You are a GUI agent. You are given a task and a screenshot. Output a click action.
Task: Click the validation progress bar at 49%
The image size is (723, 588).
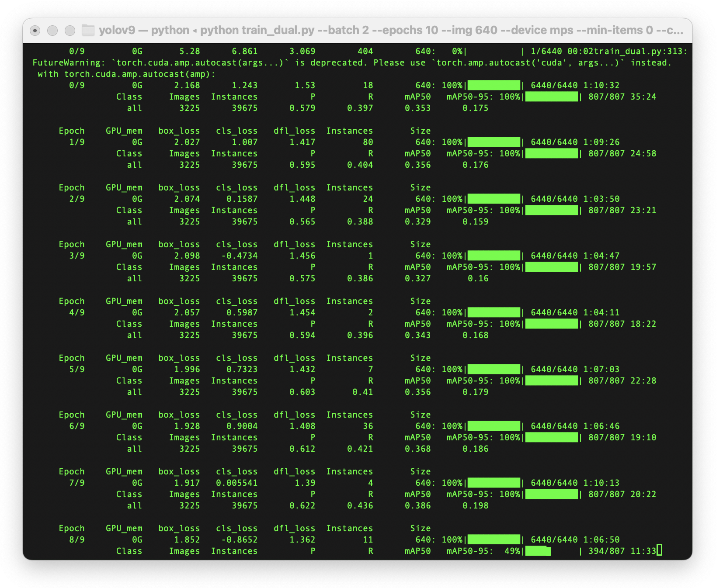pos(552,551)
